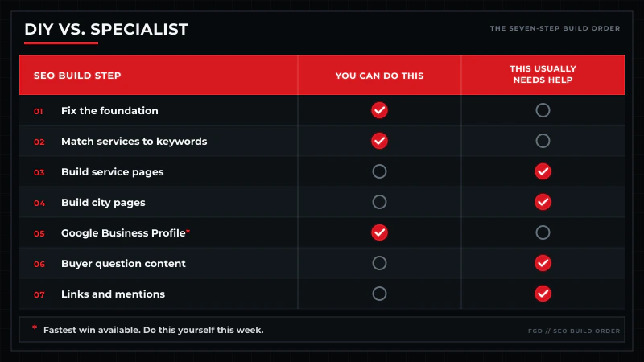Viewport: 644px width, 362px height.
Task: Click the DIY VS. SPECIALIST title
Action: pos(106,29)
